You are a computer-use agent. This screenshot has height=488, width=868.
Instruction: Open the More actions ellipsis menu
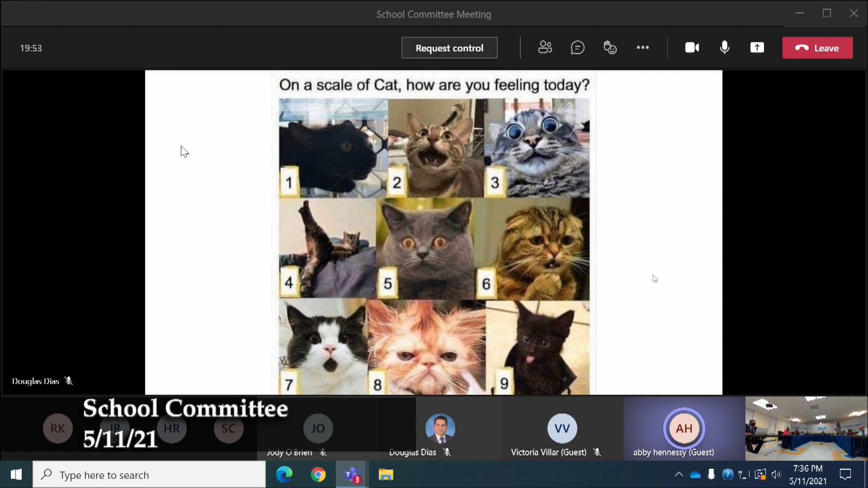[643, 47]
